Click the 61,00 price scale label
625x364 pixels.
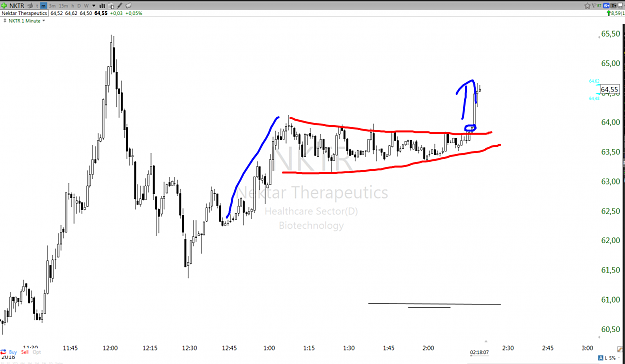pyautogui.click(x=611, y=300)
